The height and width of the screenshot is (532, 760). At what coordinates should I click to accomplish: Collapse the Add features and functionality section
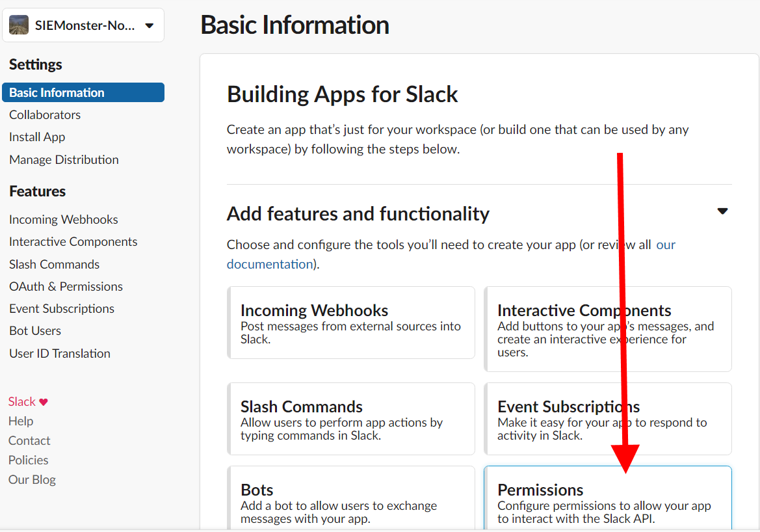coord(722,211)
